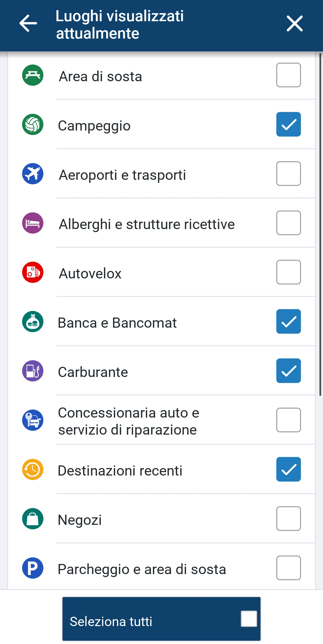Disable the Banca e Bancomat checkbox
The height and width of the screenshot is (644, 323).
click(x=288, y=321)
